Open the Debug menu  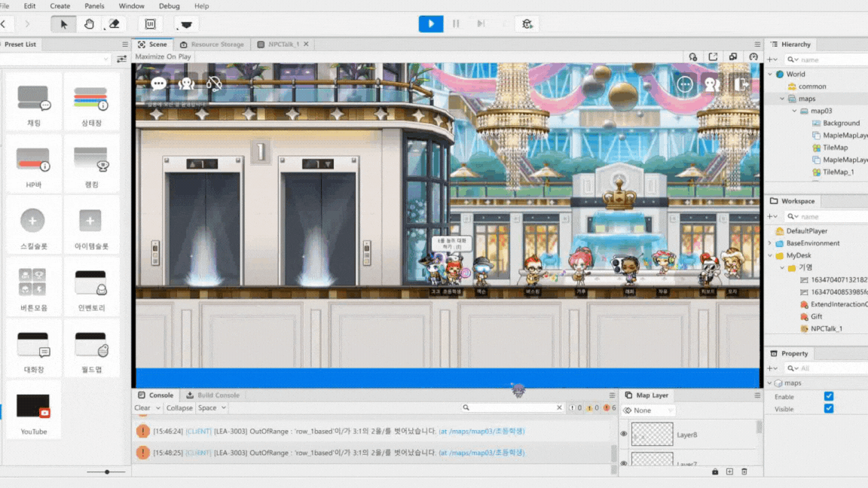click(x=169, y=6)
